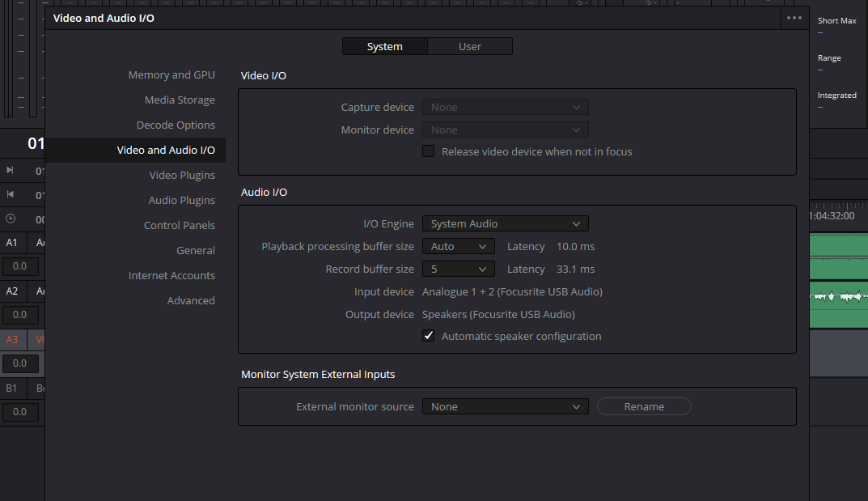
Task: Click the next-clip transport icon at left
Action: [x=10, y=170]
